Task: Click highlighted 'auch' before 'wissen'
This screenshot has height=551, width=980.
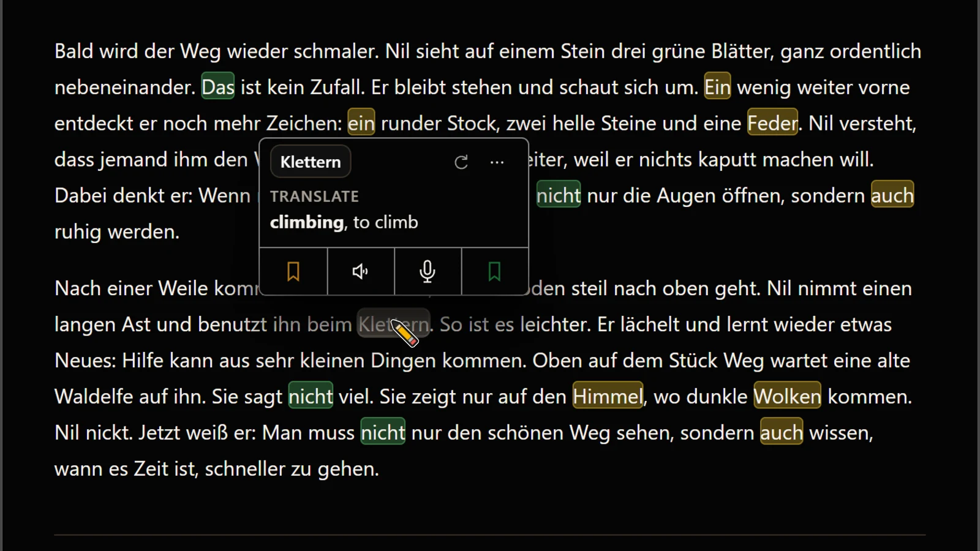Action: coord(782,432)
